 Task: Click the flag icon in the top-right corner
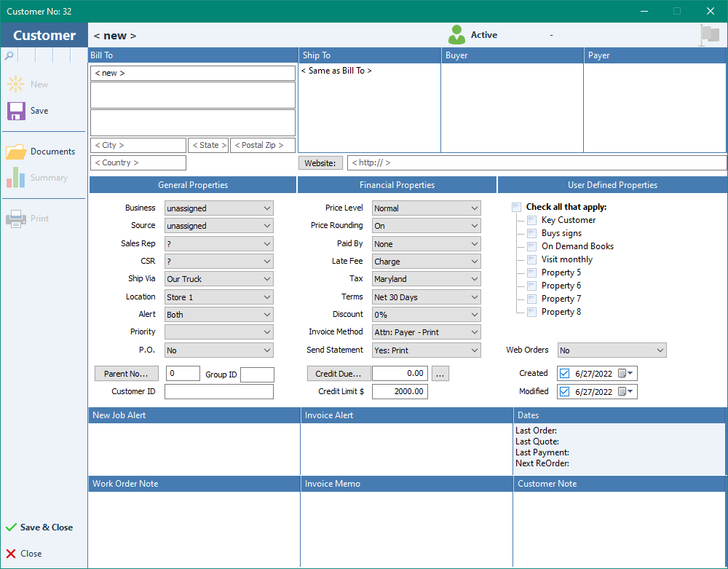tap(710, 34)
